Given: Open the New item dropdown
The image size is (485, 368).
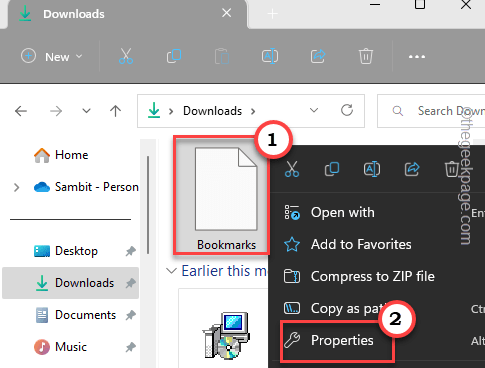Looking at the screenshot, I should click(52, 56).
